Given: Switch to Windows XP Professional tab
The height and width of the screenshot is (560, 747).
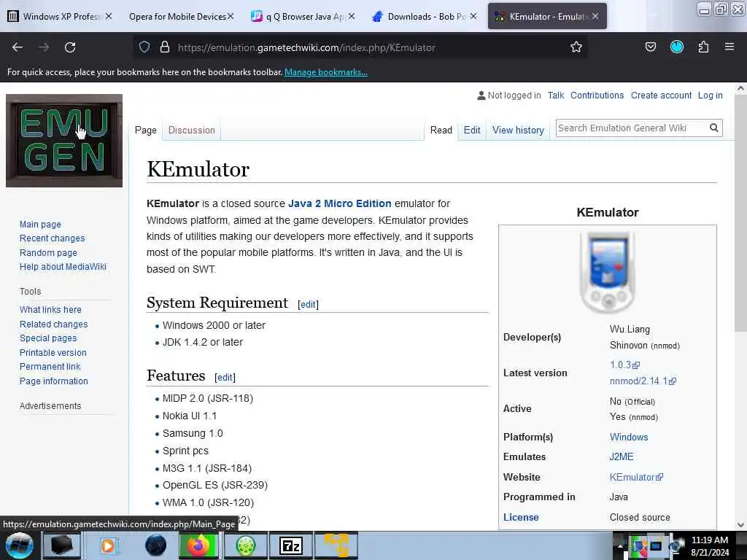Looking at the screenshot, I should (60, 16).
